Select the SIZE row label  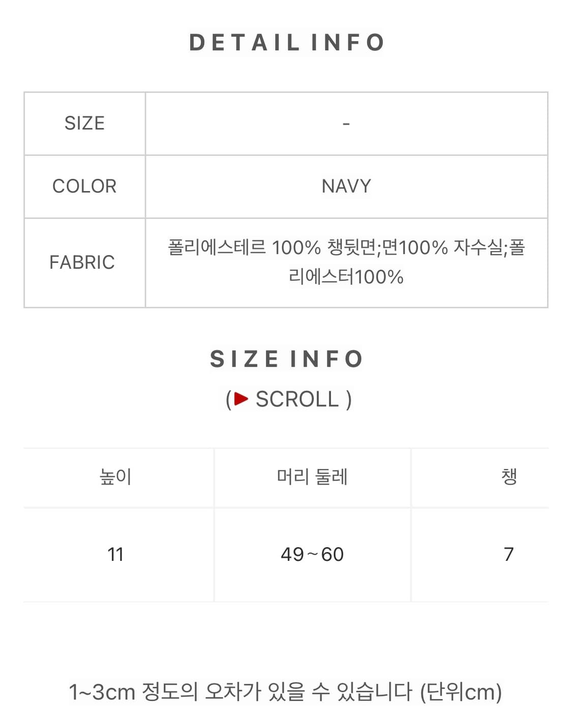84,123
